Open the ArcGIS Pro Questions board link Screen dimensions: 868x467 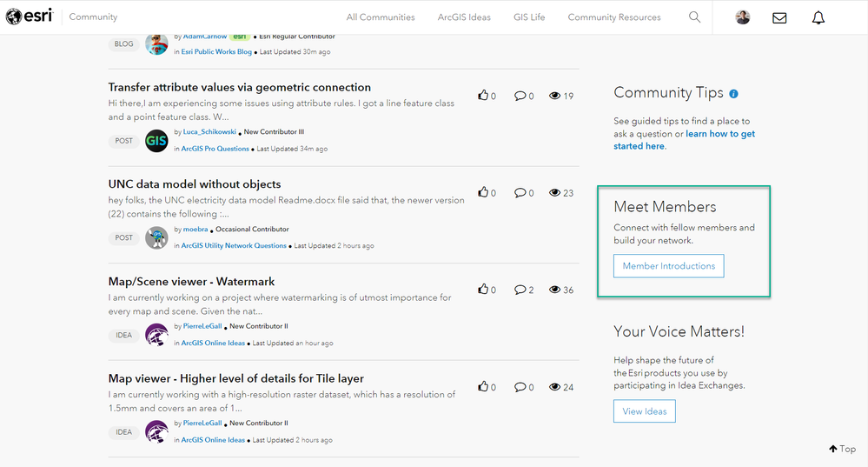[215, 149]
